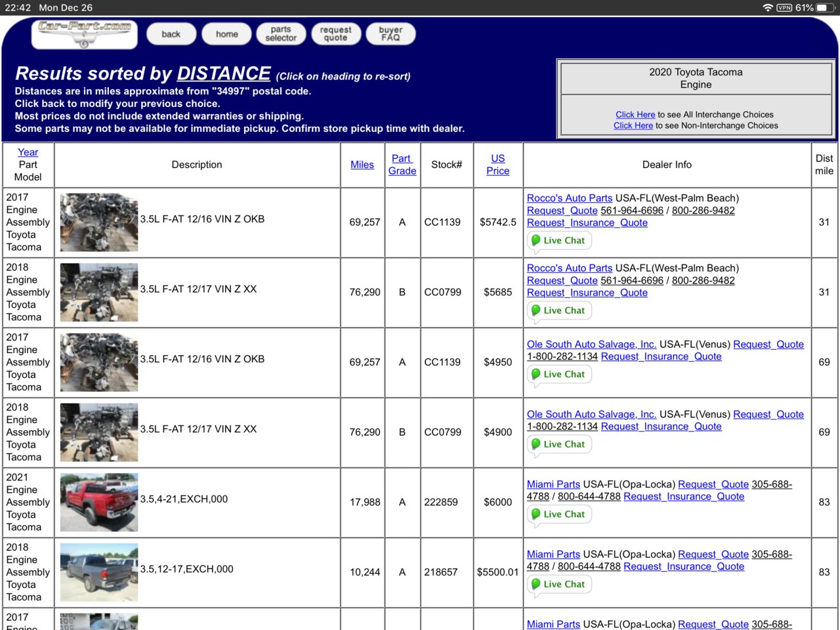Request Quote from Rocco's in $5685 row
Screen dimensions: 840x630
coord(562,281)
